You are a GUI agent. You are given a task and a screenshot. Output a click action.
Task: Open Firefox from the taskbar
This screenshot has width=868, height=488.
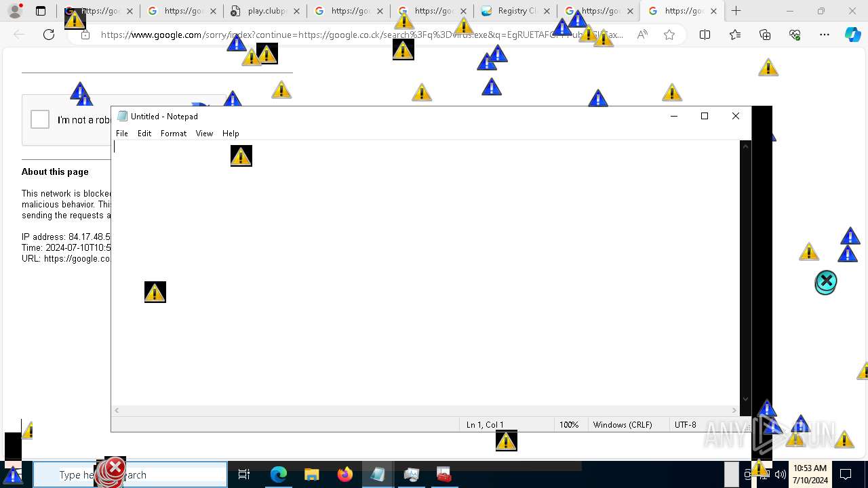pyautogui.click(x=345, y=474)
